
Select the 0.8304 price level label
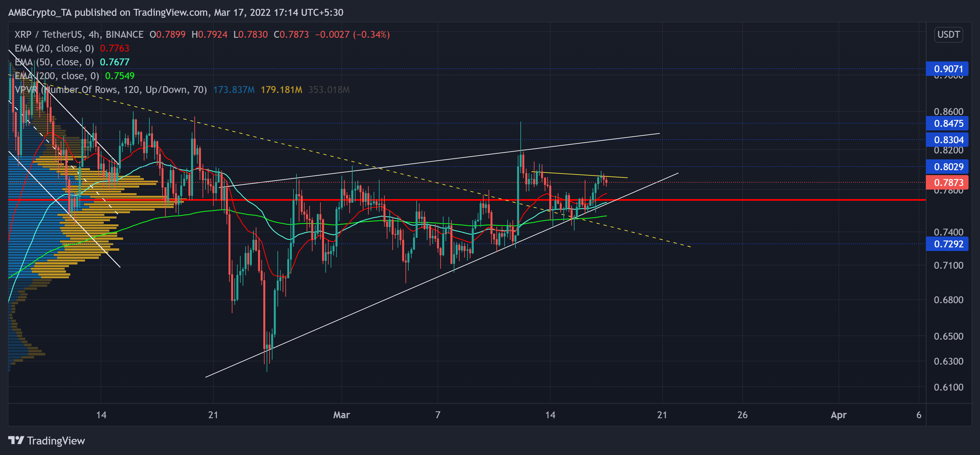tap(947, 140)
